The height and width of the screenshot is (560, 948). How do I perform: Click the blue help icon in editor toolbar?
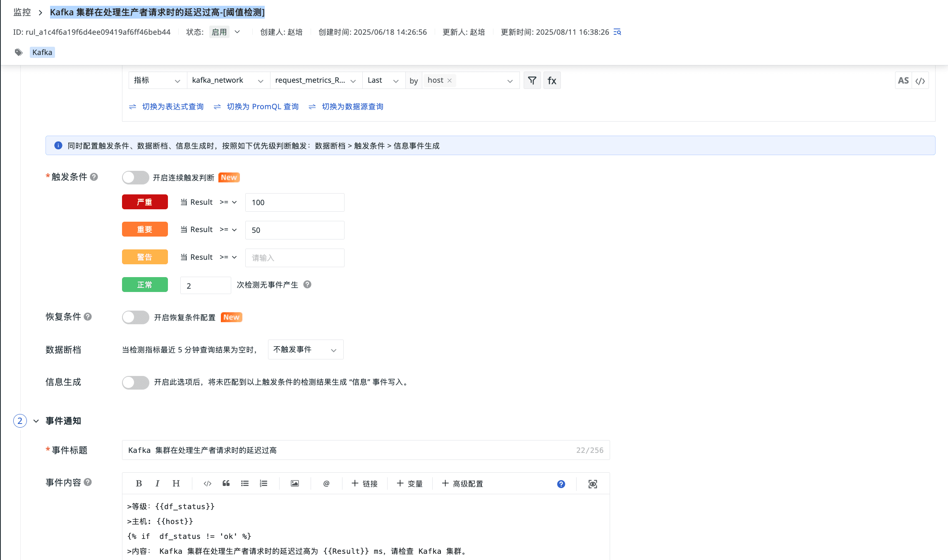561,484
